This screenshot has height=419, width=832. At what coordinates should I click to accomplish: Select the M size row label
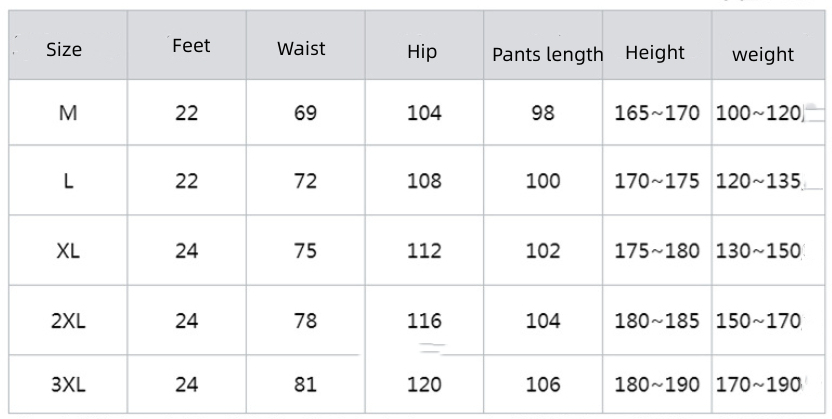[68, 113]
